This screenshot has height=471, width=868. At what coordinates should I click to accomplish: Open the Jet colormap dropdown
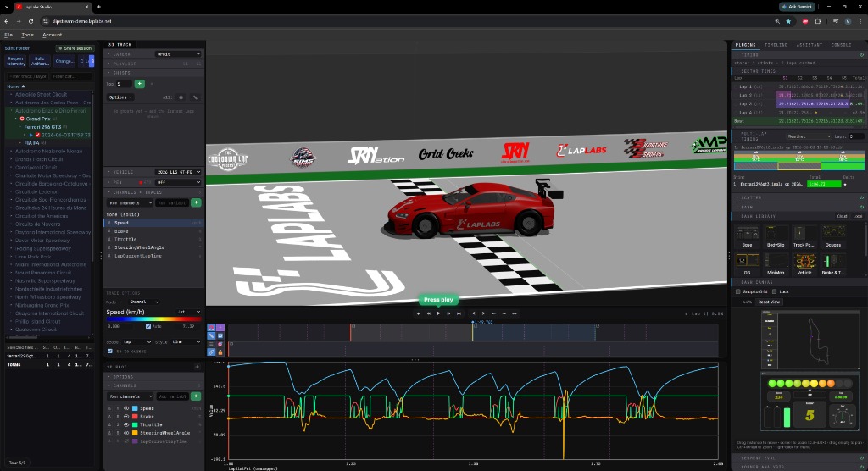click(x=187, y=312)
